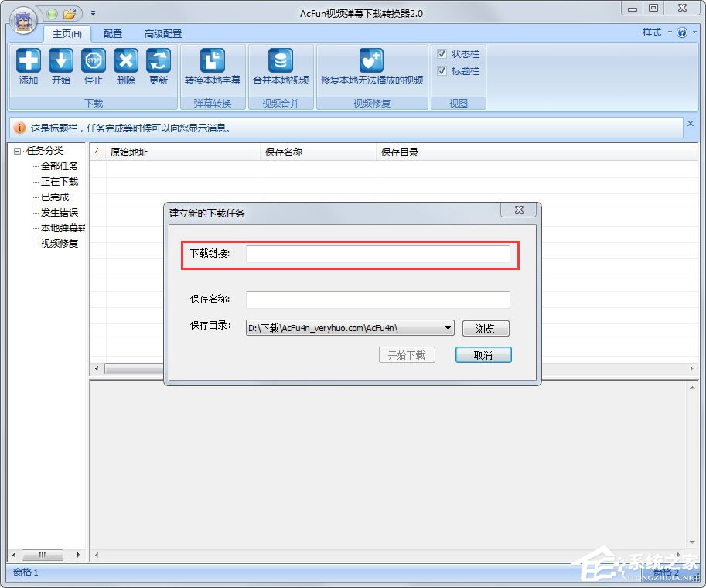Select 发生错误 in task tree
The width and height of the screenshot is (706, 588).
(60, 212)
